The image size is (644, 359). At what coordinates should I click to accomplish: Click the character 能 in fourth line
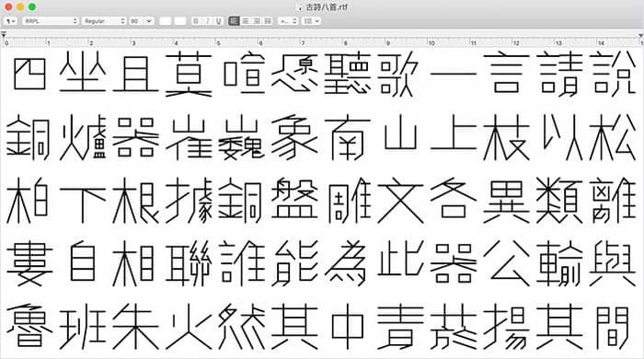tap(294, 263)
